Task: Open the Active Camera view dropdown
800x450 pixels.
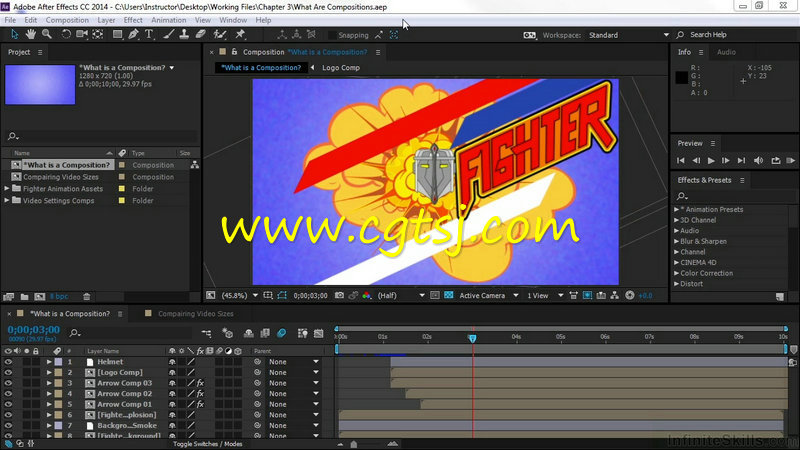Action: click(x=489, y=295)
